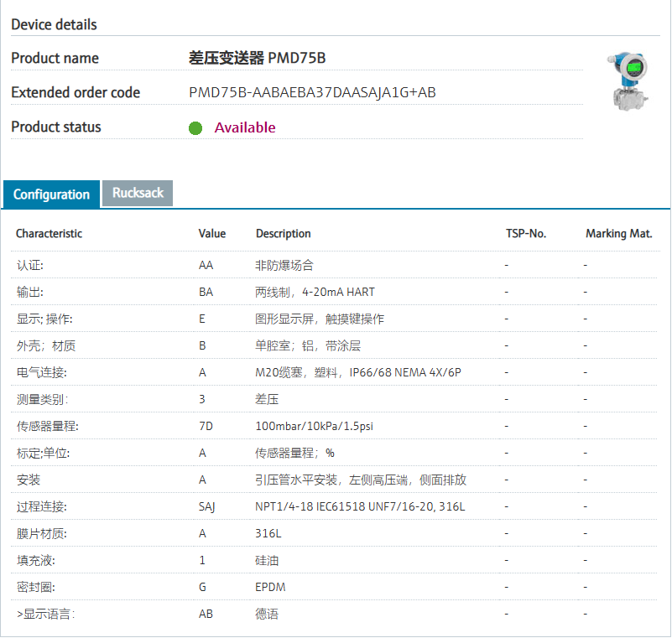The image size is (672, 638).
Task: Select the Configuration tab
Action: 51,195
